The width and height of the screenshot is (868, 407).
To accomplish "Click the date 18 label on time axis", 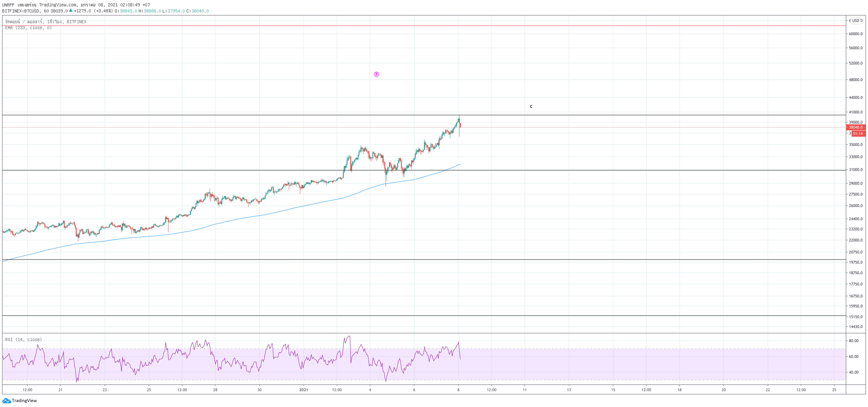I will [x=679, y=390].
